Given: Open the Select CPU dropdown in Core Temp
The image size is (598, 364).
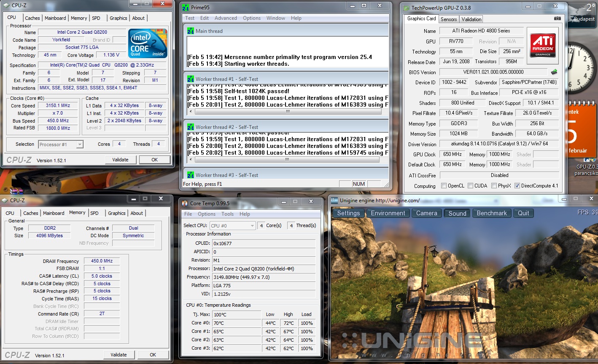Looking at the screenshot, I should point(232,226).
